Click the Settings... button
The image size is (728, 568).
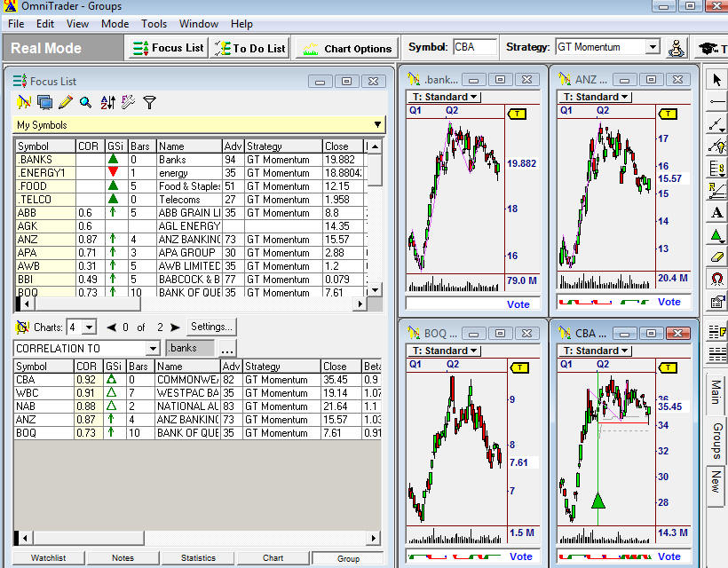(x=211, y=327)
